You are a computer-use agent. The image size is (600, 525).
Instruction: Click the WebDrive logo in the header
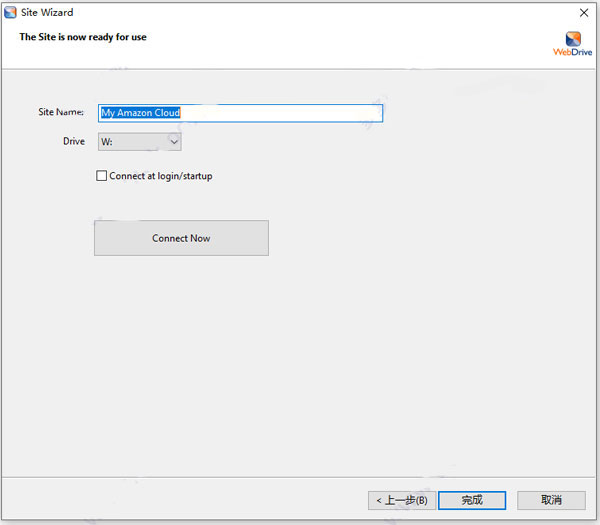572,38
